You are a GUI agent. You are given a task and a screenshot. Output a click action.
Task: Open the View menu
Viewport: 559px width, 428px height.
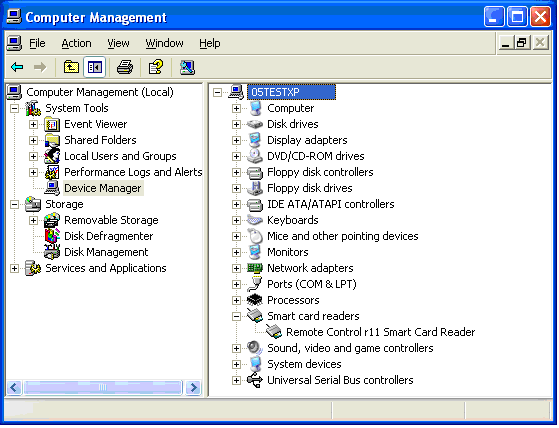[118, 43]
